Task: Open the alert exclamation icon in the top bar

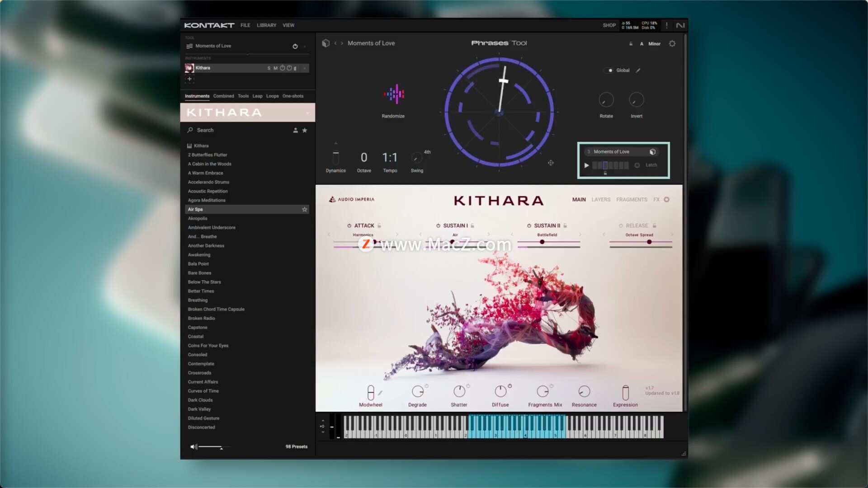Action: pos(666,25)
